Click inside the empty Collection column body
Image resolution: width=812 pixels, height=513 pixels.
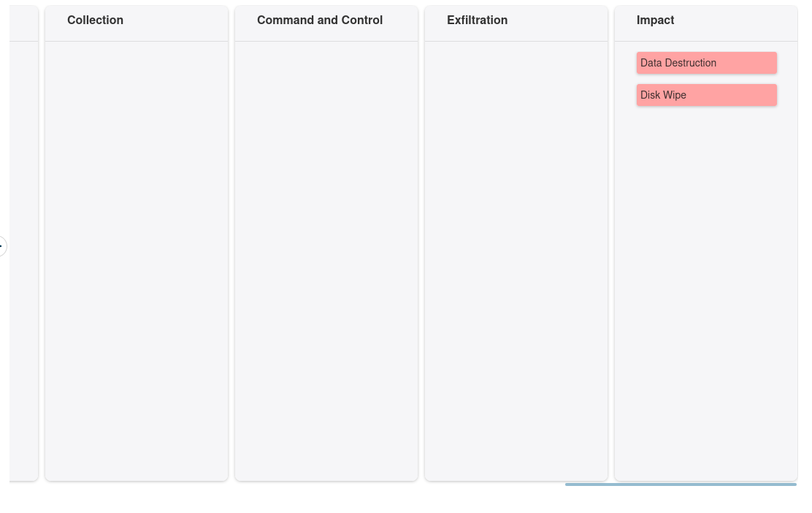click(x=137, y=256)
